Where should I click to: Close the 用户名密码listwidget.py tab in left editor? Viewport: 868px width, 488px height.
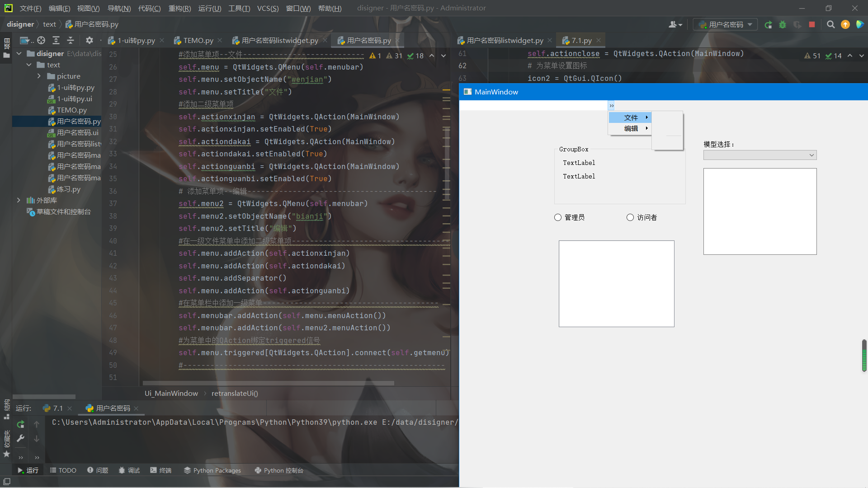[x=325, y=40]
